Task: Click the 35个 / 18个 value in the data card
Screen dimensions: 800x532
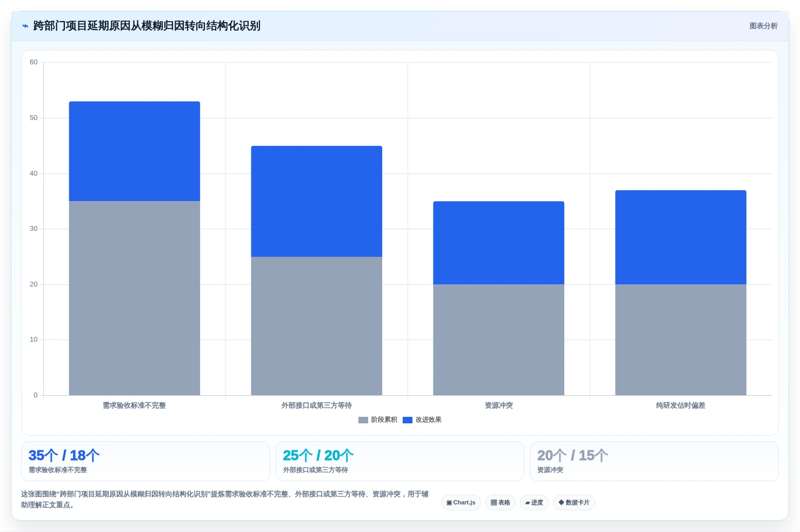Action: coord(64,455)
